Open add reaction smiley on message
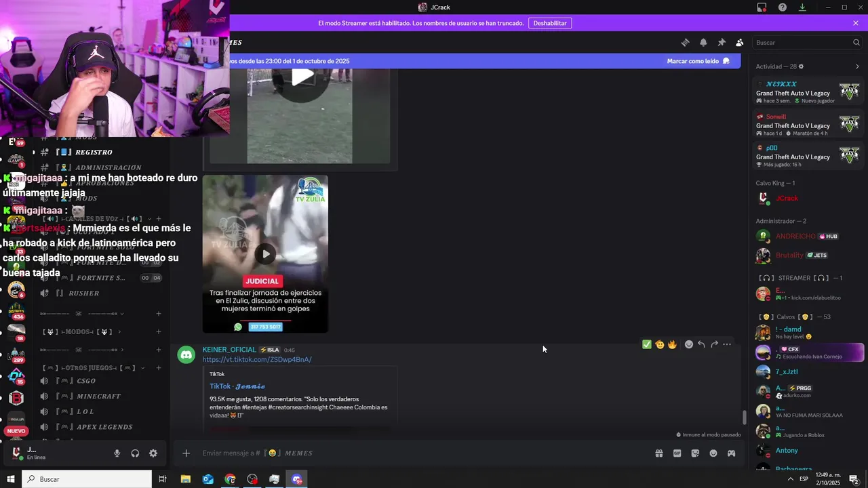 click(x=689, y=344)
